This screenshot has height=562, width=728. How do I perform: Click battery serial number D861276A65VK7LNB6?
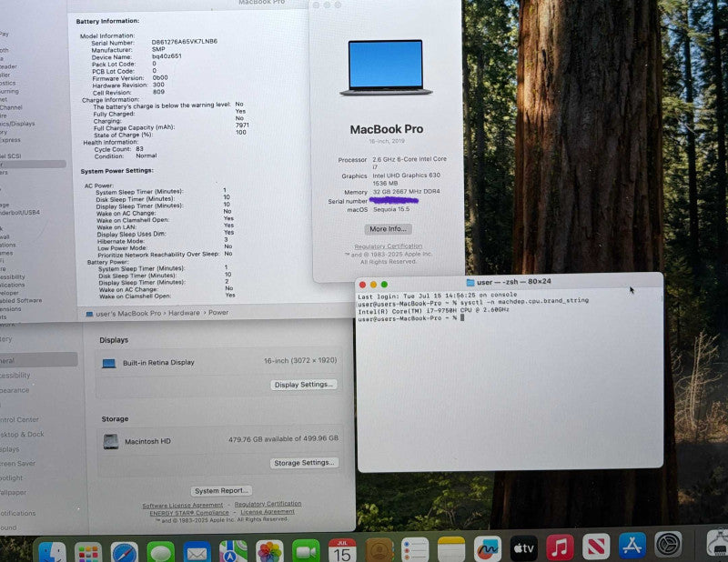[x=185, y=42]
